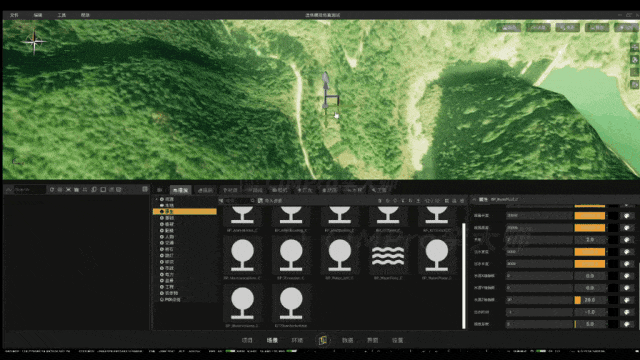The width and height of the screenshot is (640, 360).
Task: Click the slider showing the value 5.0
Action: click(590, 324)
